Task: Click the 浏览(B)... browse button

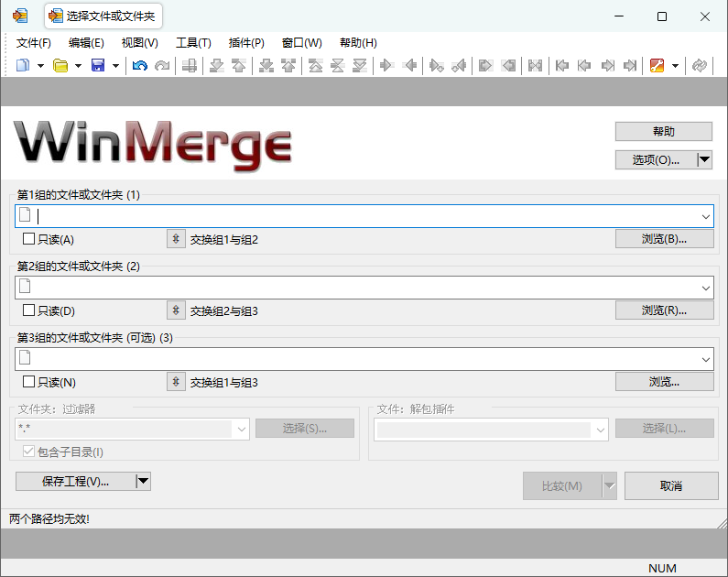Action: (x=664, y=239)
